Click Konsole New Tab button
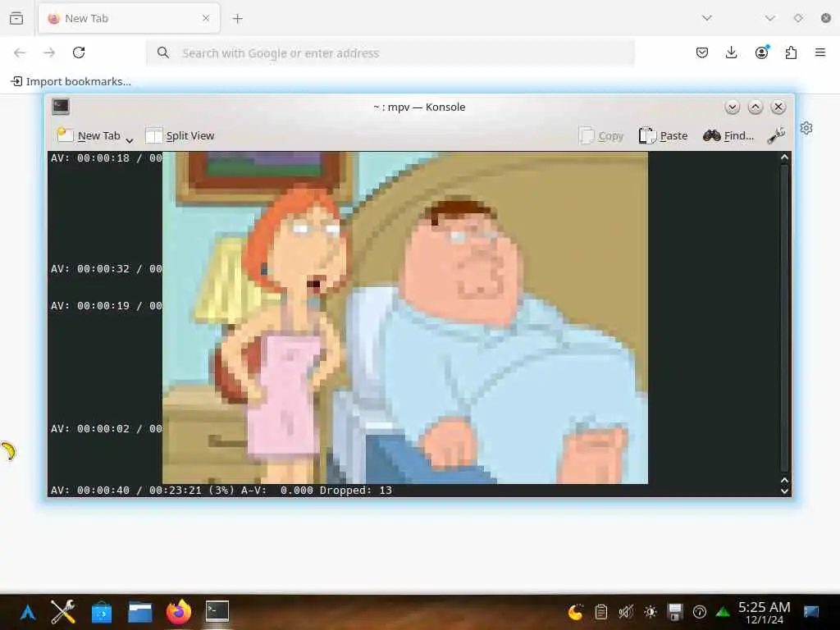Viewport: 840px width, 630px height. (x=89, y=136)
